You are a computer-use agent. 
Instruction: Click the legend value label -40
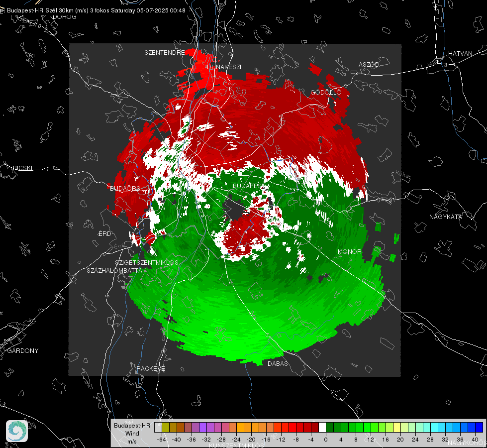point(177,440)
